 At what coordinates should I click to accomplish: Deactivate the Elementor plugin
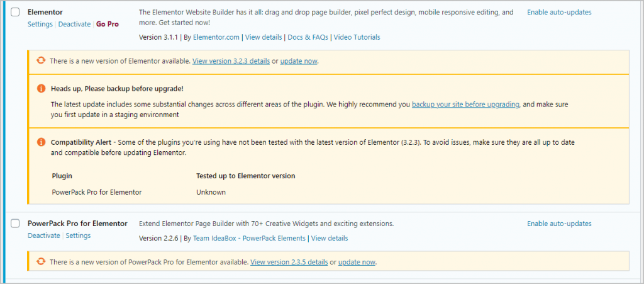74,24
